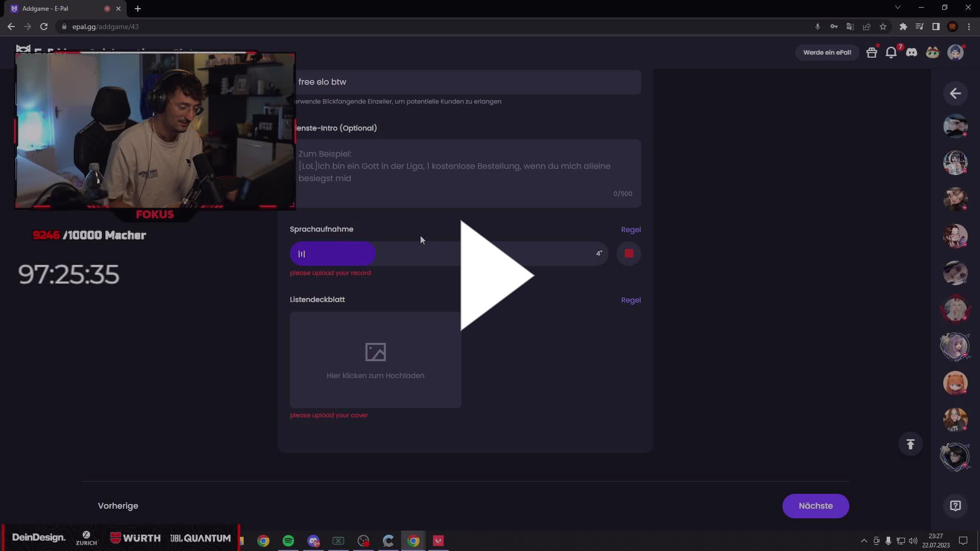980x551 pixels.
Task: Open the notifications bell showing 7 alerts
Action: coord(892,52)
